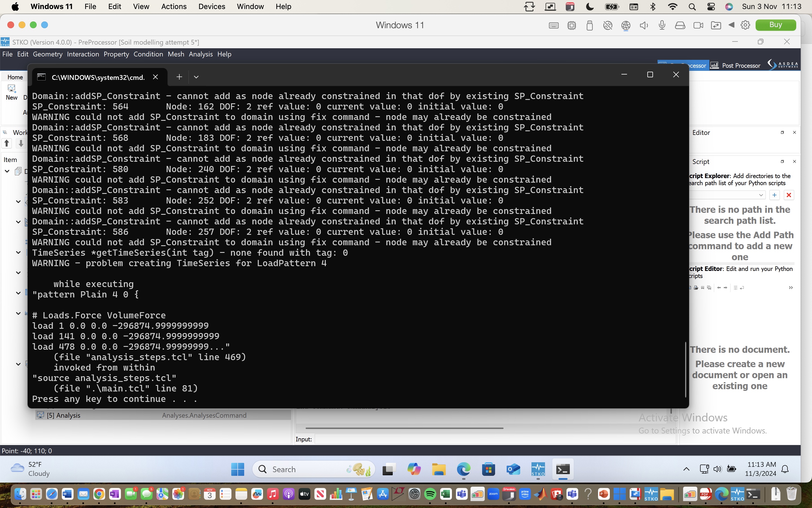Open macOS Control Center

[711, 6]
